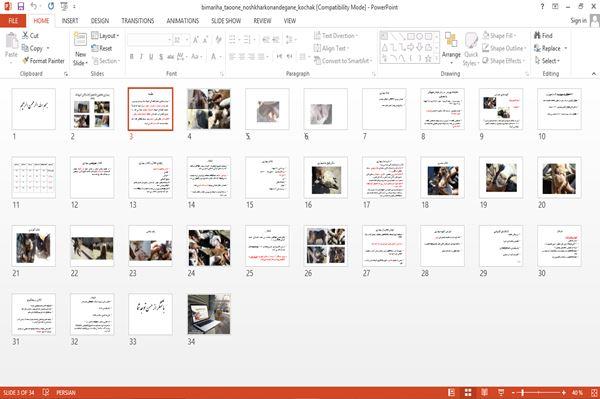The image size is (600, 399).
Task: Open the REVIEW tab
Action: (262, 21)
